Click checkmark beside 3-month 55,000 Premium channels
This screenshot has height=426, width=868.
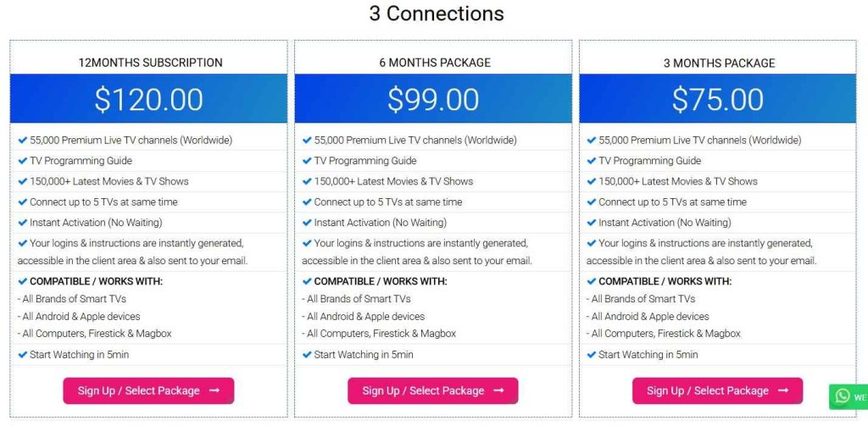592,140
